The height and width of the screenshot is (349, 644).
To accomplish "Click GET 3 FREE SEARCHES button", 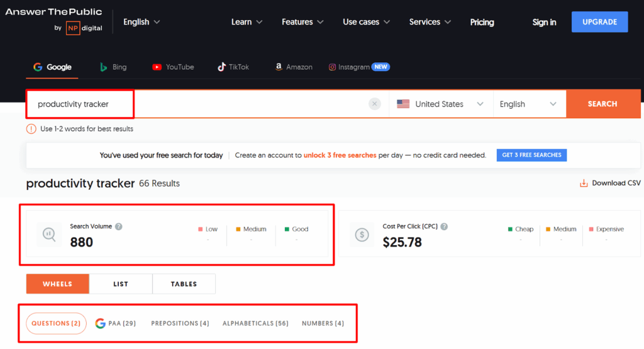I will (x=531, y=155).
